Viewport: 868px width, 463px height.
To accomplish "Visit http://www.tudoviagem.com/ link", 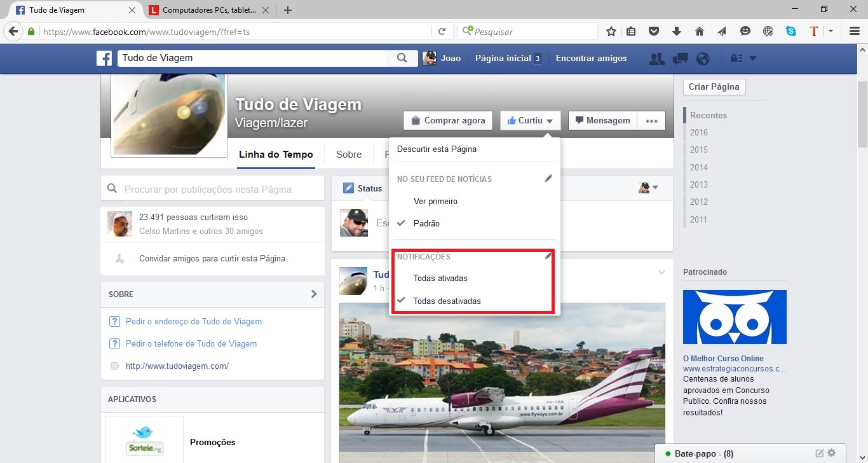I will tap(177, 366).
